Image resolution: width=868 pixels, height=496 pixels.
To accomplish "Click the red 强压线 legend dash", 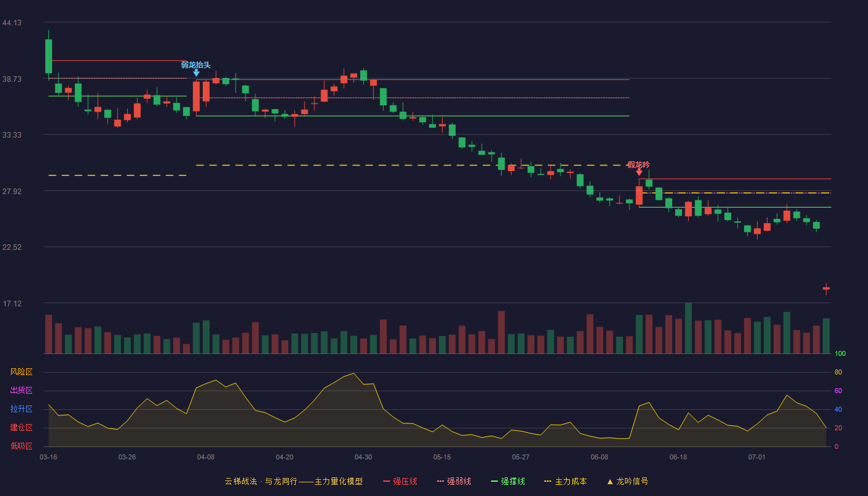I will (x=387, y=481).
